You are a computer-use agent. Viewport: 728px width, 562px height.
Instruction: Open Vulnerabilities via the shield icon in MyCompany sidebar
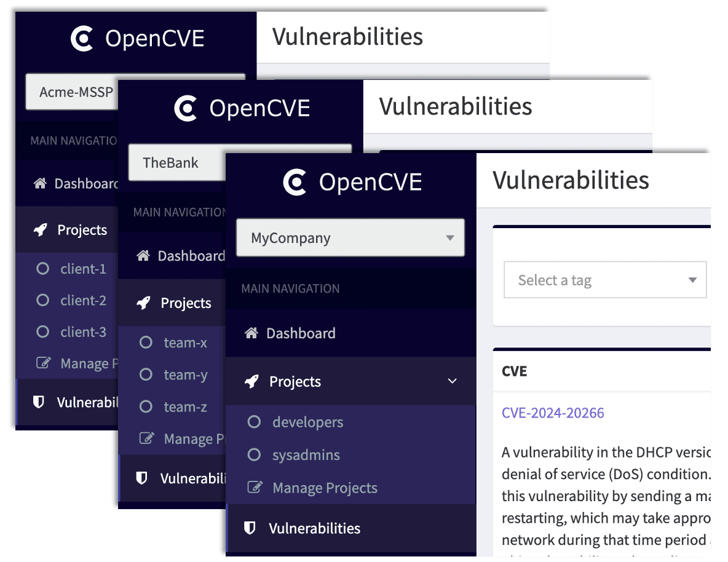click(x=251, y=528)
